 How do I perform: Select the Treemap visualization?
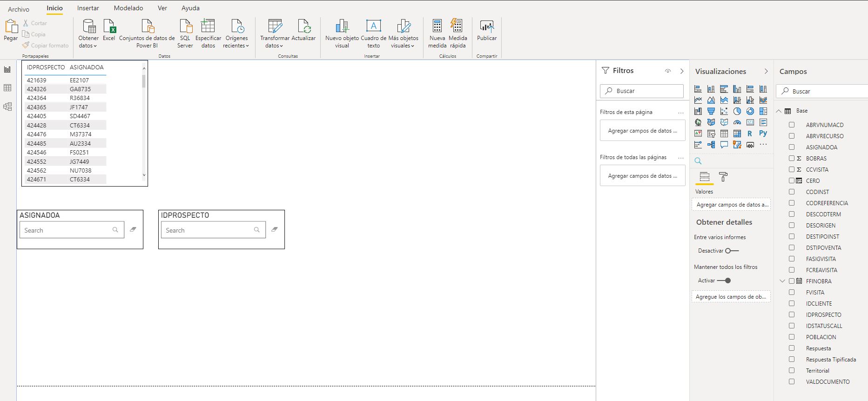tap(763, 111)
